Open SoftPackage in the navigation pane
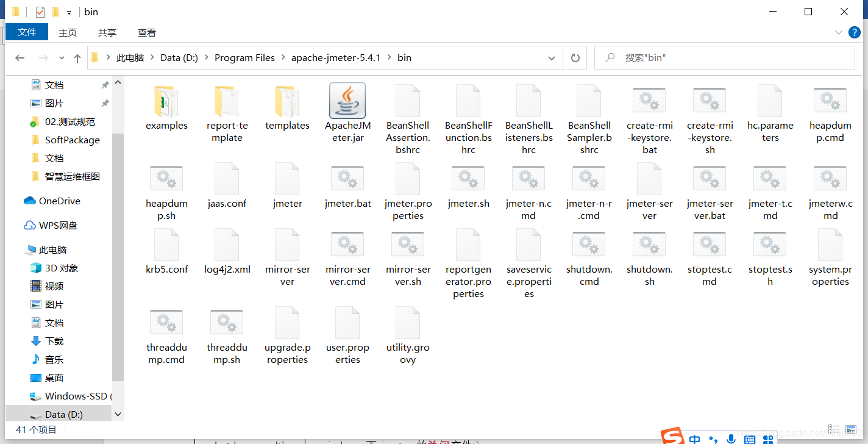Image resolution: width=868 pixels, height=444 pixels. tap(72, 140)
